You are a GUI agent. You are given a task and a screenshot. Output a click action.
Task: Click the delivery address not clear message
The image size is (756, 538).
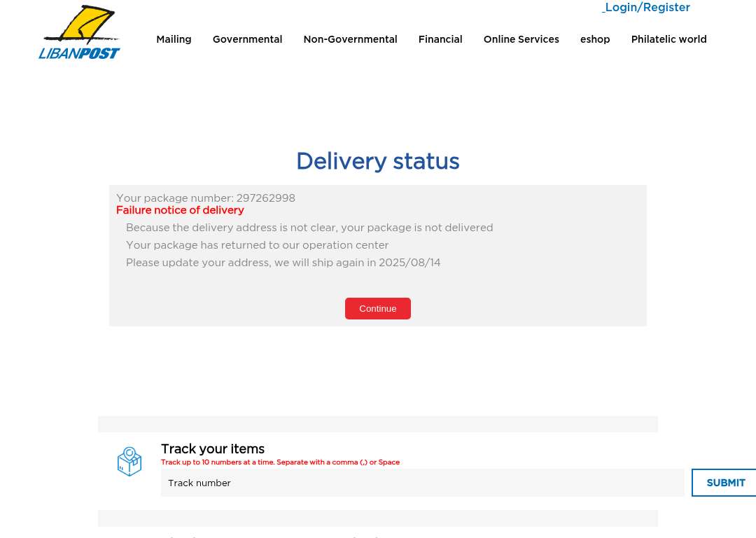pyautogui.click(x=309, y=227)
